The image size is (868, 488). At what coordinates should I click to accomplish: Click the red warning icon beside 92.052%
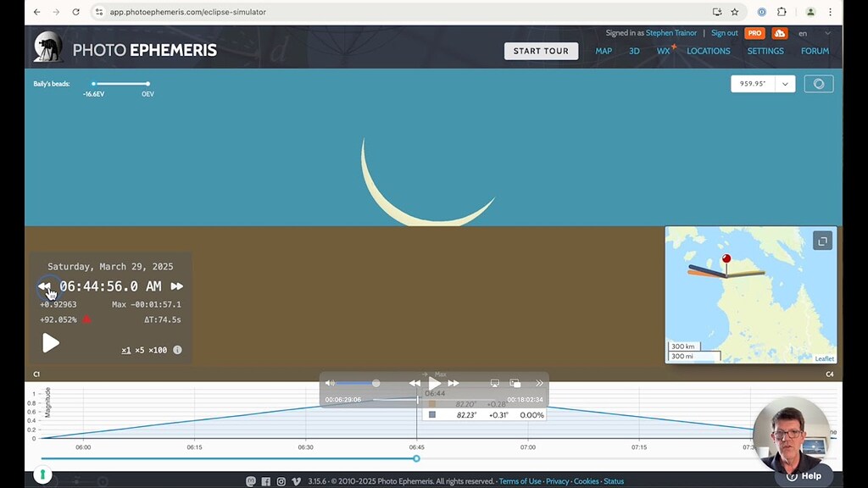pyautogui.click(x=87, y=319)
